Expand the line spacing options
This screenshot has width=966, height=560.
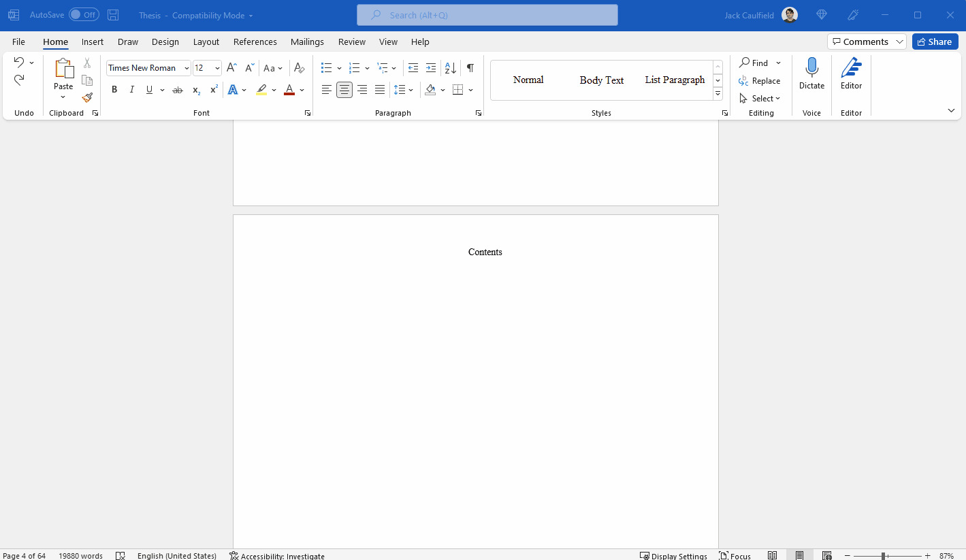[411, 89]
